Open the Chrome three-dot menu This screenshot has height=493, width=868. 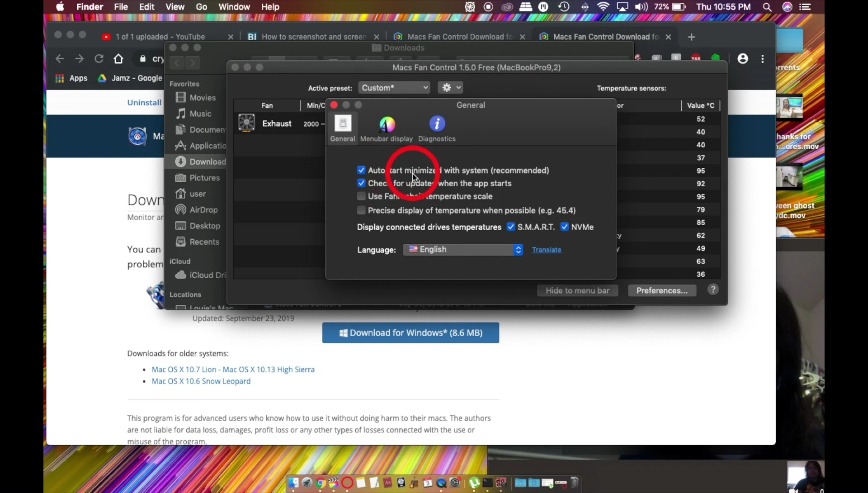point(763,59)
